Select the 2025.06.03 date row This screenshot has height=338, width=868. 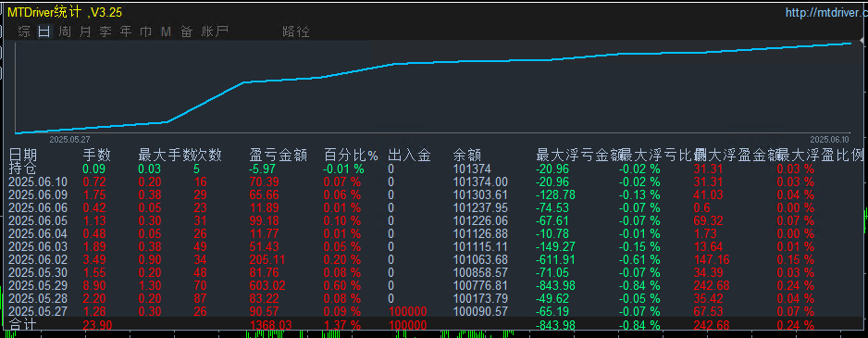pos(38,246)
